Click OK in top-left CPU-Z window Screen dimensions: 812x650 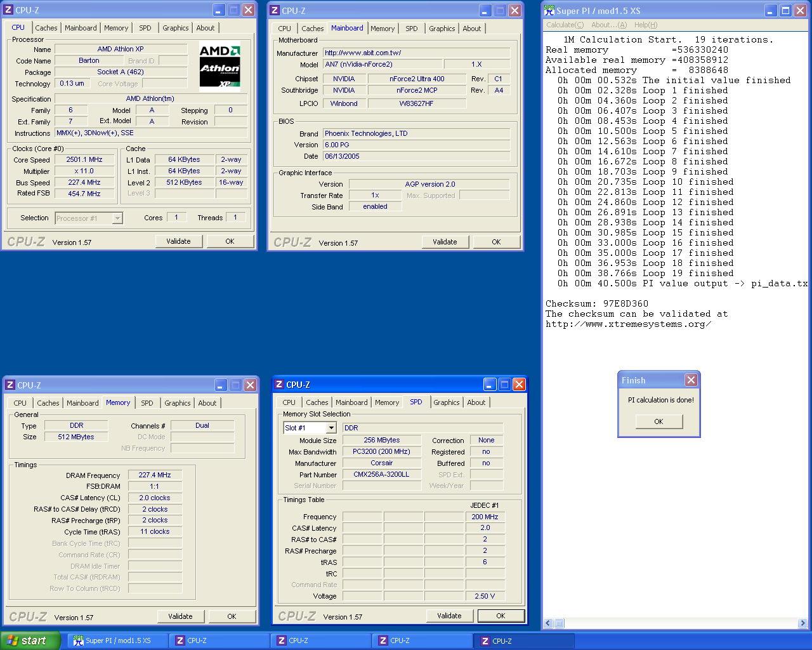[x=230, y=241]
